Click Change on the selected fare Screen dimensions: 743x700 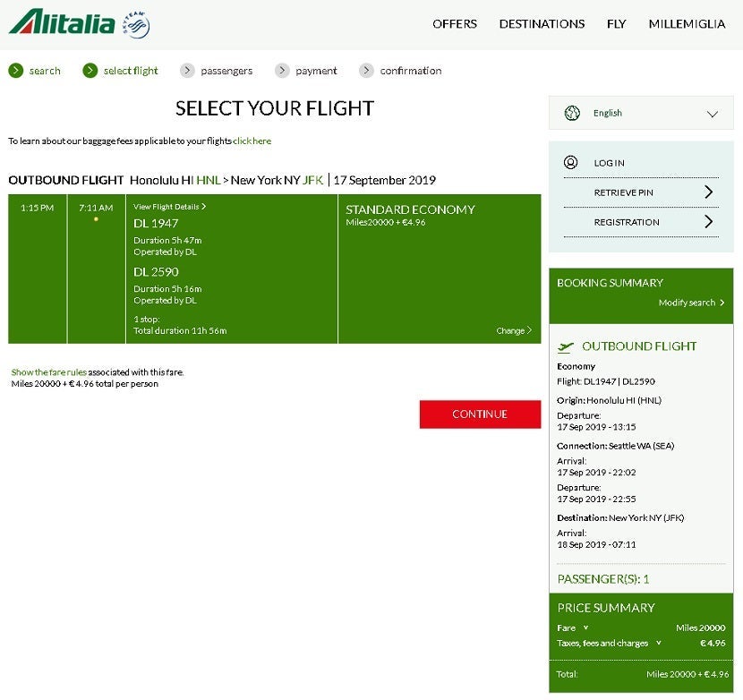(513, 330)
